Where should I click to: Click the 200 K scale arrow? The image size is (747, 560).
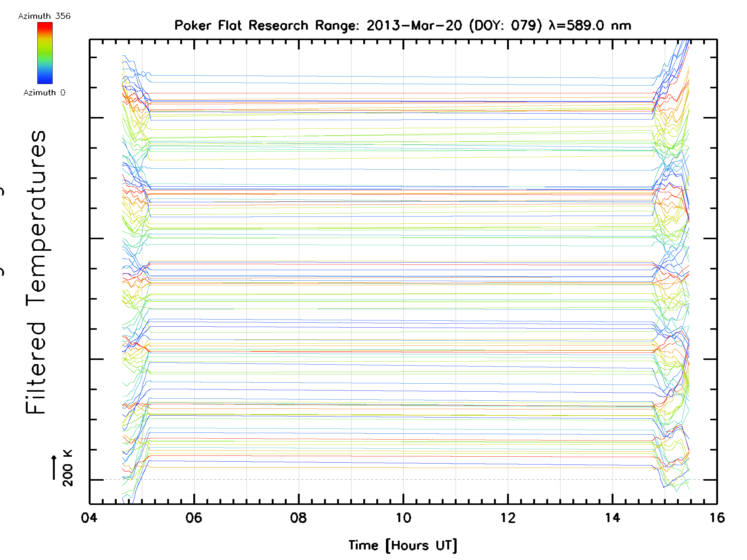54,468
